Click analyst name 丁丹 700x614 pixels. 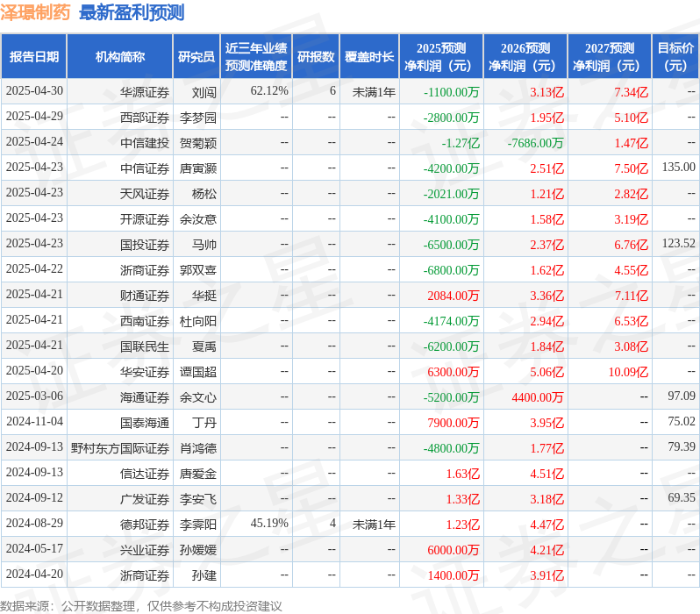tap(204, 423)
